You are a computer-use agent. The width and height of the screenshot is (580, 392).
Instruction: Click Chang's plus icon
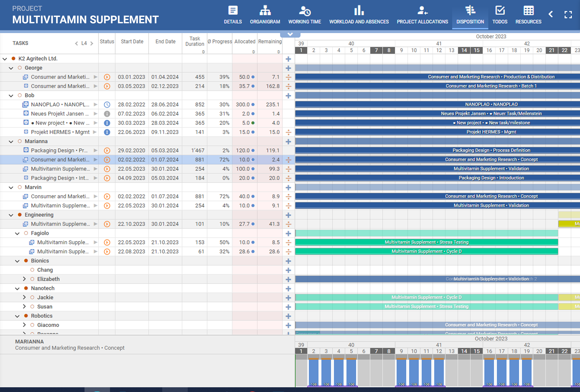288,270
